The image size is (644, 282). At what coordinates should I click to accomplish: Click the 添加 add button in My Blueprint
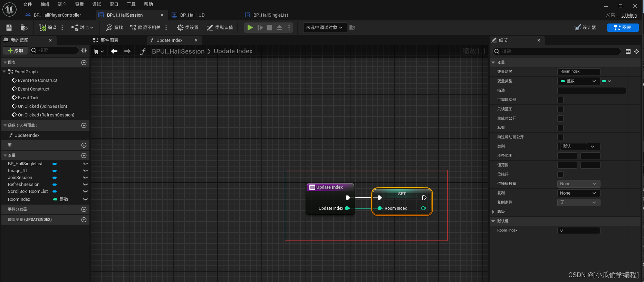[x=16, y=51]
